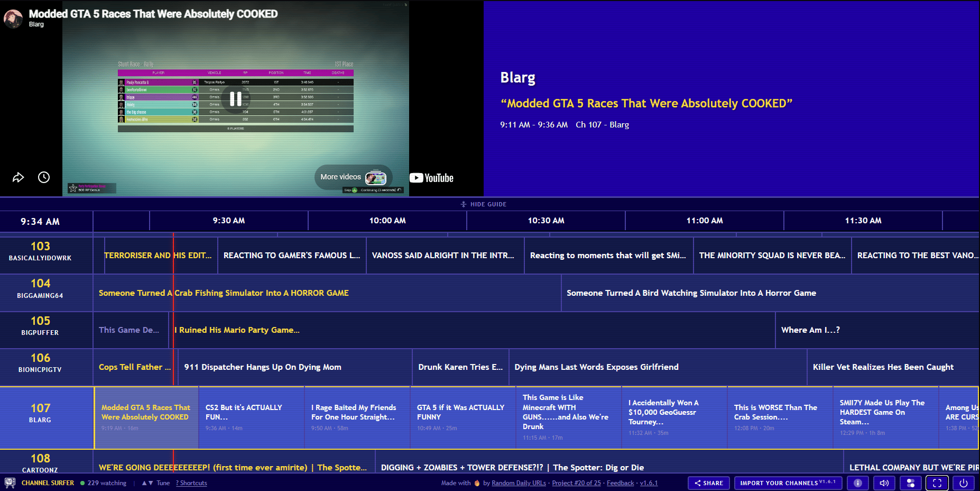Open the settings toggles icon button
The height and width of the screenshot is (491, 980).
(x=911, y=483)
